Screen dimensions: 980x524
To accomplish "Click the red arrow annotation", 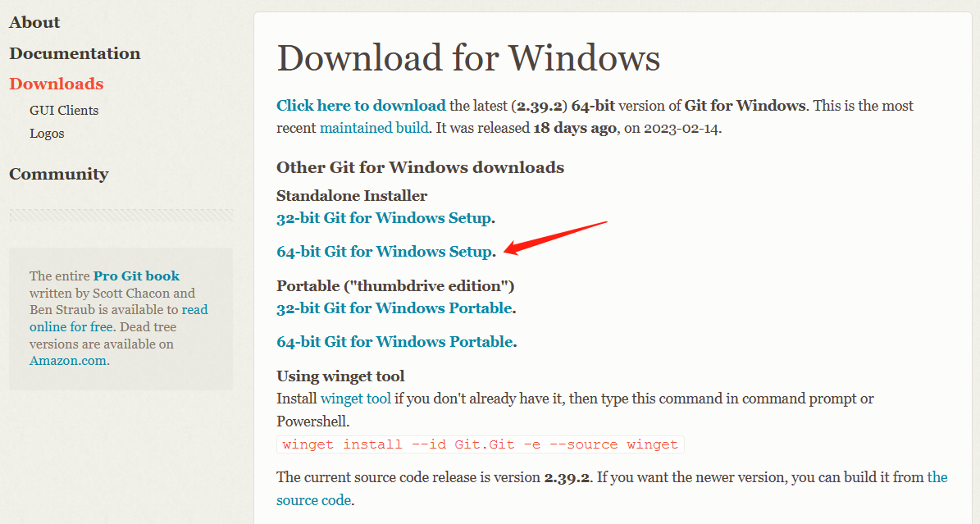I will tap(555, 238).
